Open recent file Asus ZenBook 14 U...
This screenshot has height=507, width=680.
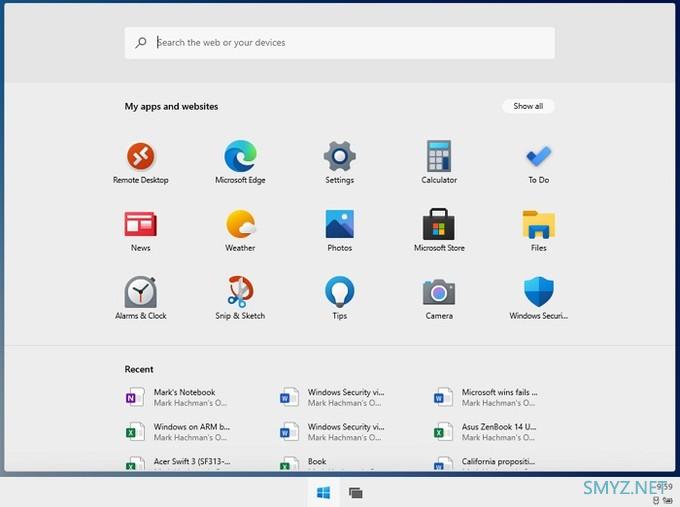486,432
